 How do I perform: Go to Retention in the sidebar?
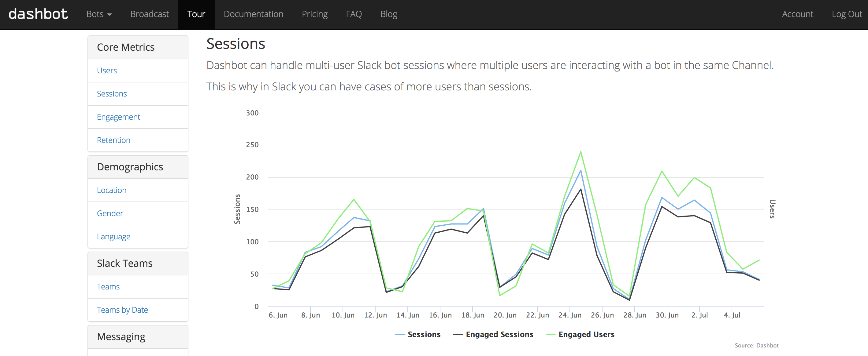[113, 140]
